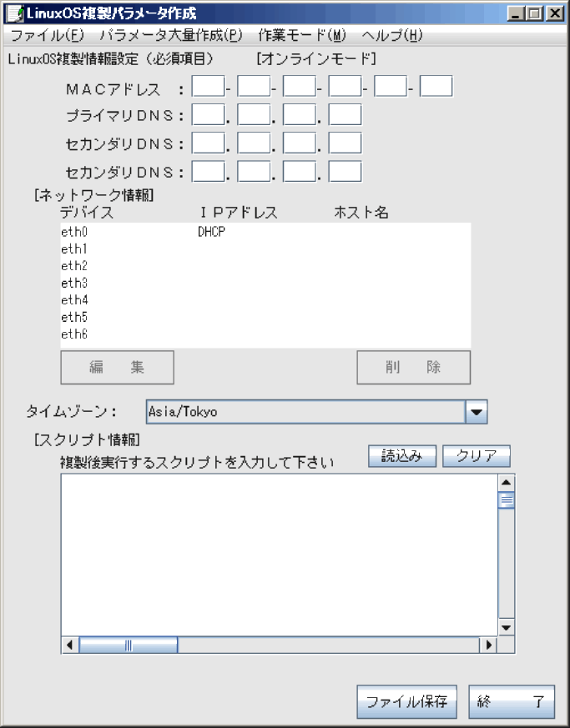Click the last MACアドレス octet field

pos(436,87)
